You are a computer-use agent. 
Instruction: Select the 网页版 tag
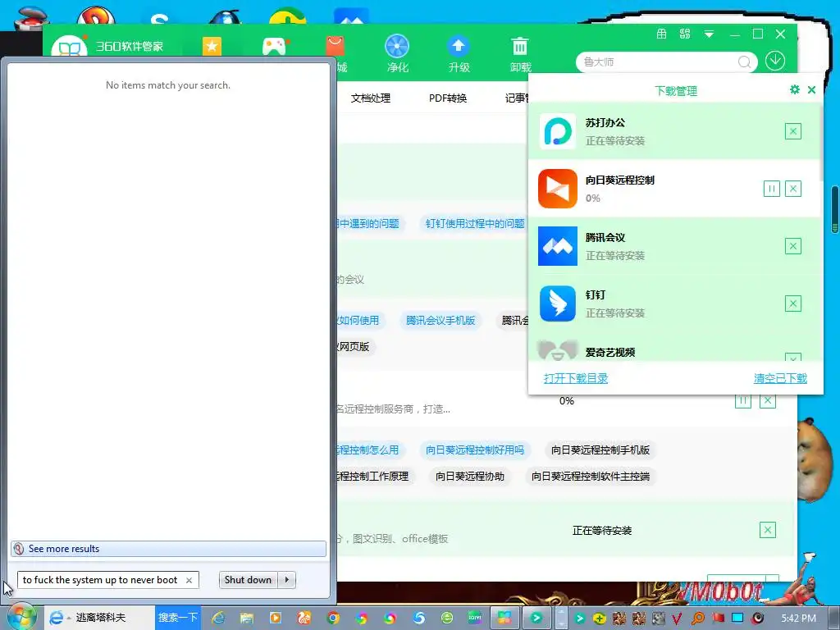(354, 347)
